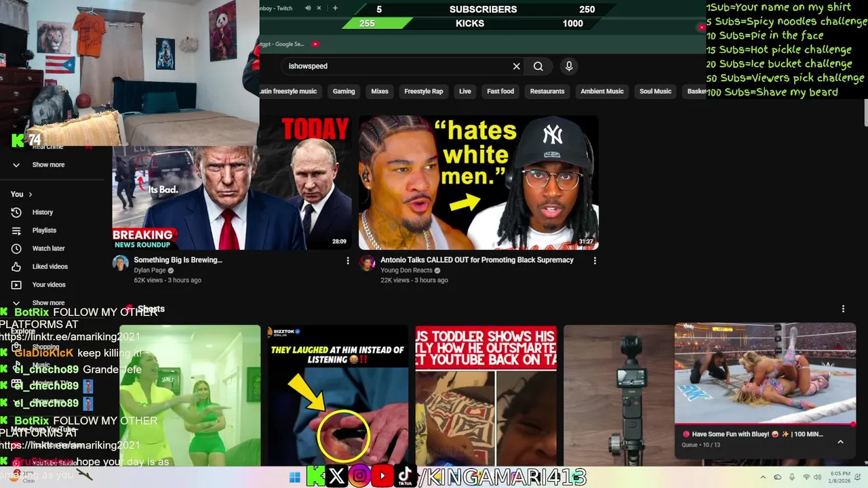Open Wi-Fi network settings in tray

807,478
